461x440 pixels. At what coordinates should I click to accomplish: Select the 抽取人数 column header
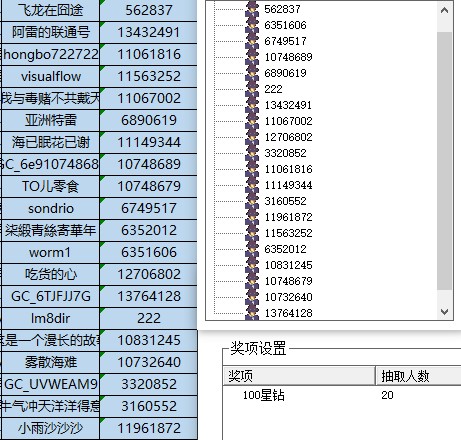pyautogui.click(x=418, y=376)
